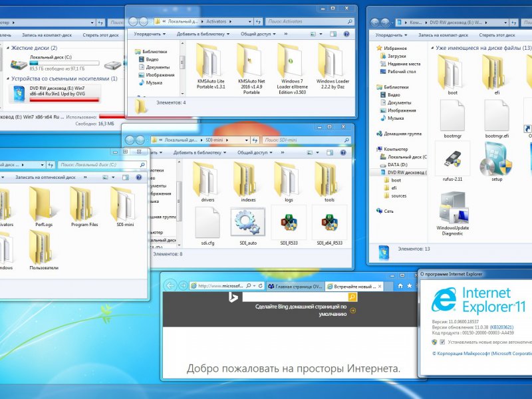Click the Home icon in Internet Explorer
Image resolution: width=532 pixels, height=399 pixels.
(x=400, y=286)
